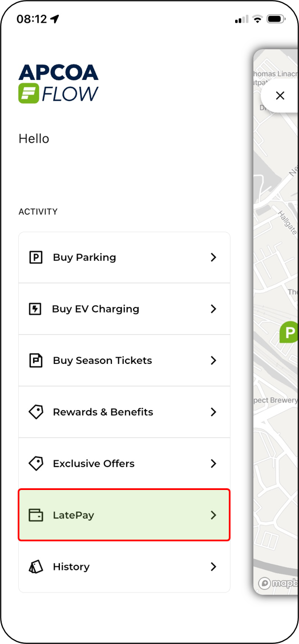This screenshot has height=644, width=299.
Task: Tap the Rewards & Benefits tag icon
Action: click(36, 412)
